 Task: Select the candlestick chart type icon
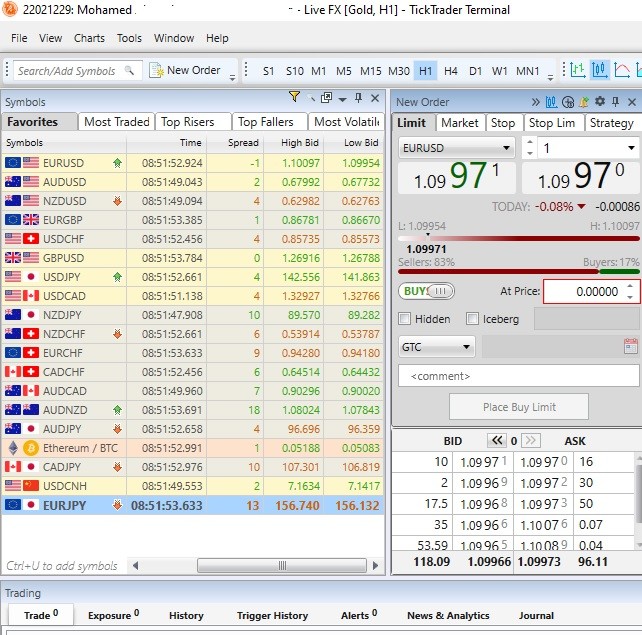coord(599,70)
